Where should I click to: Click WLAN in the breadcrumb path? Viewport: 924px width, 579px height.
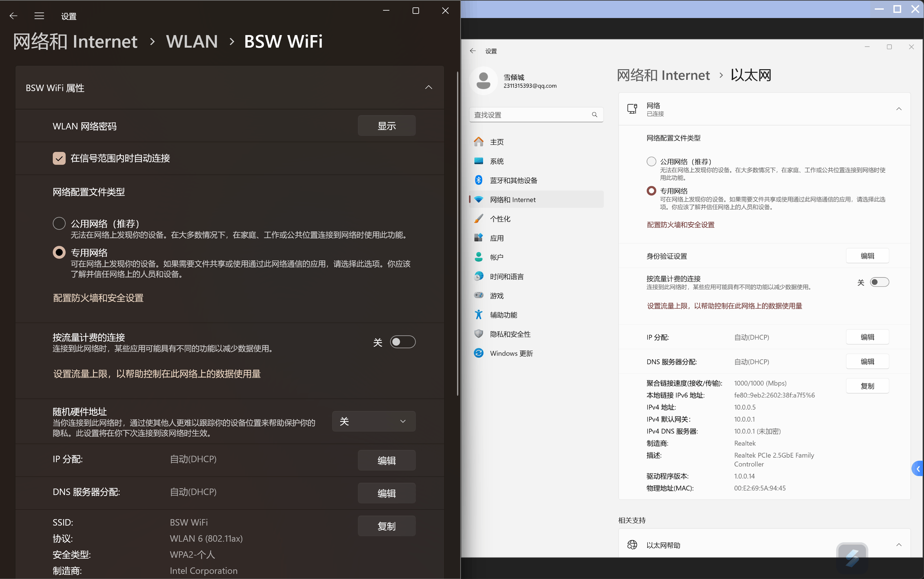pyautogui.click(x=192, y=41)
